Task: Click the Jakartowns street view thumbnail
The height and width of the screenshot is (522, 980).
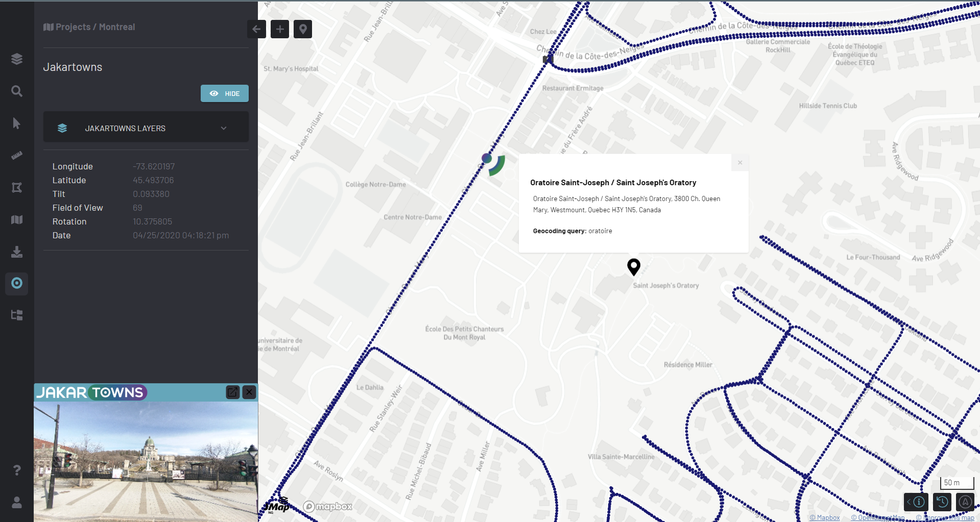Action: click(146, 461)
